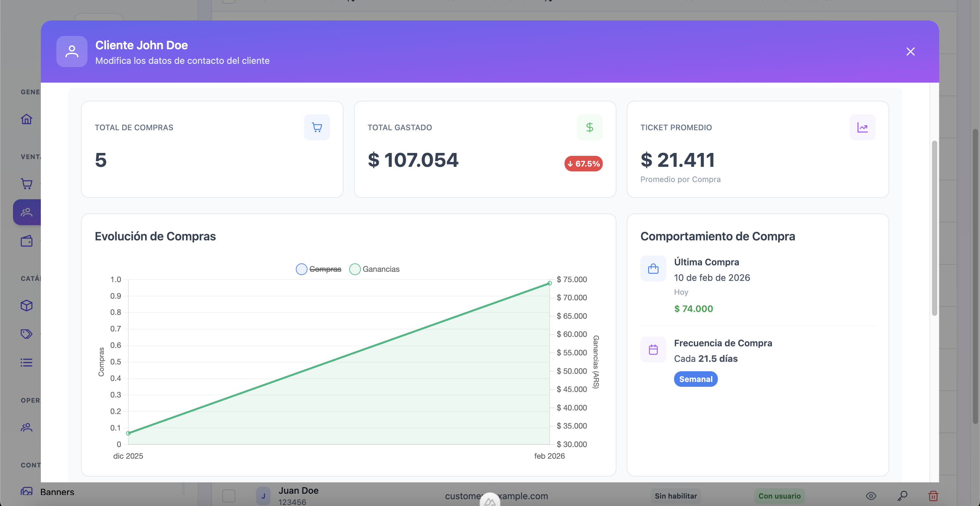
Task: Delete Juan Doe with the trash icon
Action: point(933,496)
